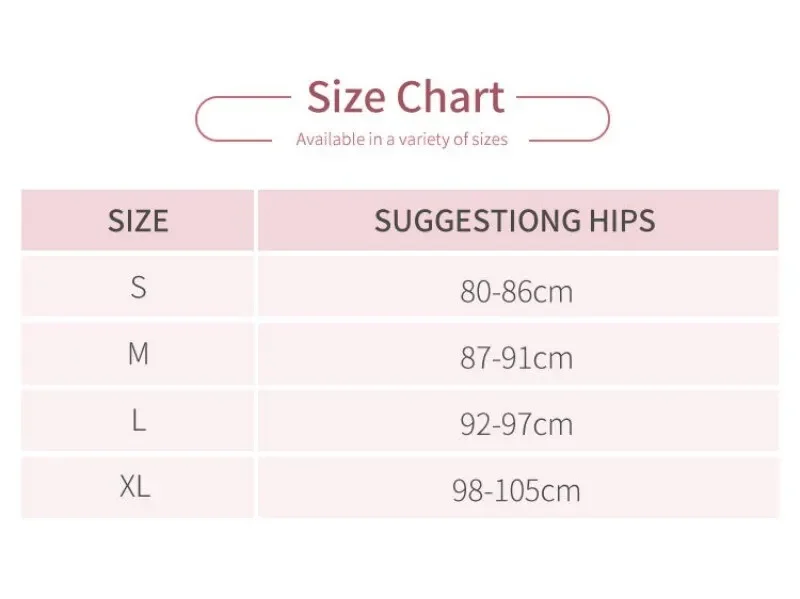Screen dimensions: 800x599
Task: Click the word 'sizes' in the subtitle
Action: [x=488, y=140]
